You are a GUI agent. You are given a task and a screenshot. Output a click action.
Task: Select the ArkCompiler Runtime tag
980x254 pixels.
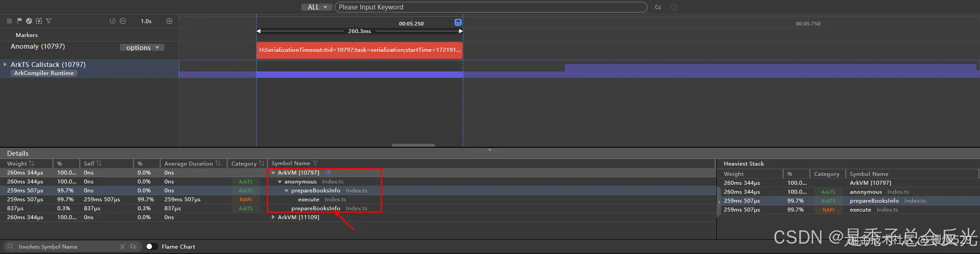[x=44, y=73]
